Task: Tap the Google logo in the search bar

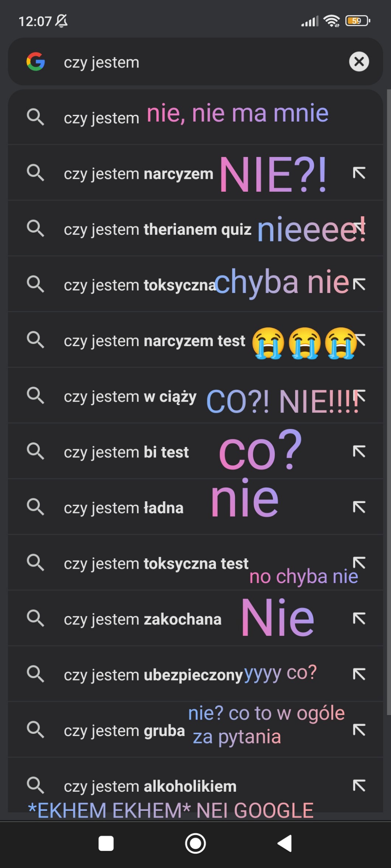Action: tap(36, 62)
